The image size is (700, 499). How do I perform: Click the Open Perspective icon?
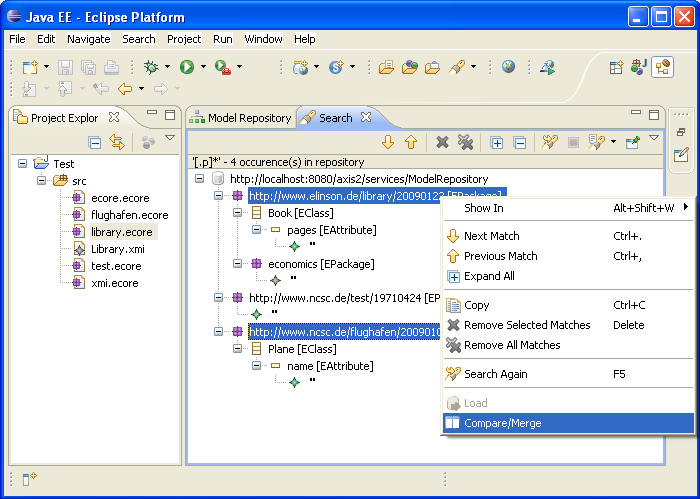coord(616,67)
